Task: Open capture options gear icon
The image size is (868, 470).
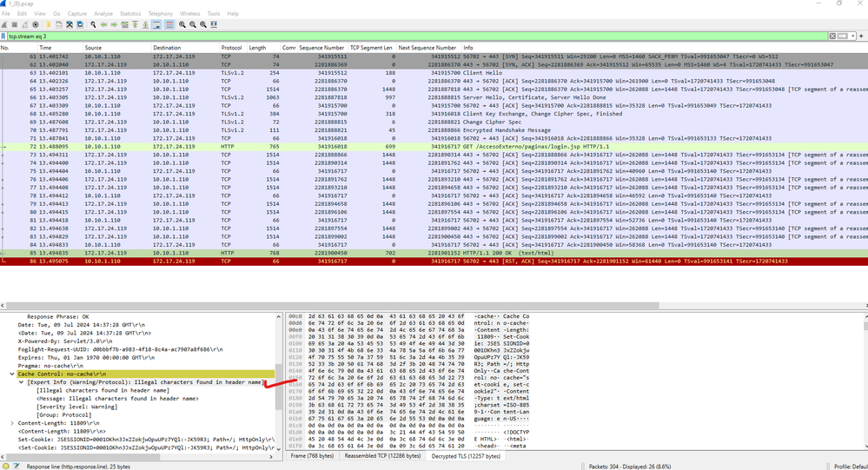Action: (x=36, y=24)
